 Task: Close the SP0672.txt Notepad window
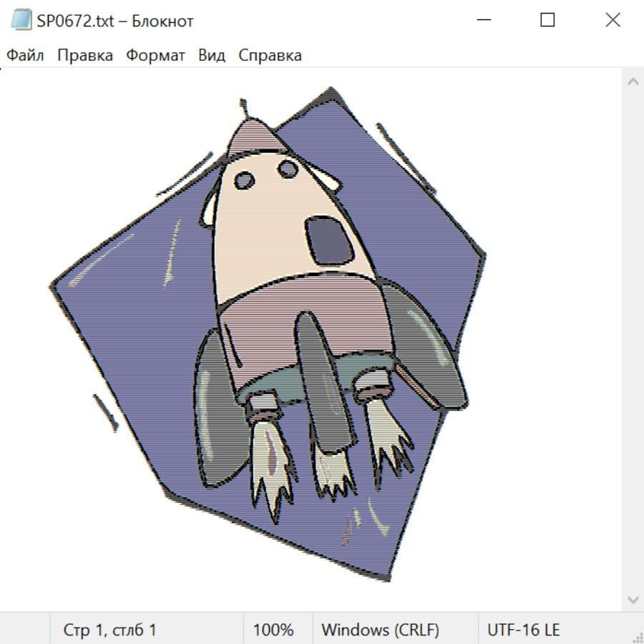coord(613,21)
